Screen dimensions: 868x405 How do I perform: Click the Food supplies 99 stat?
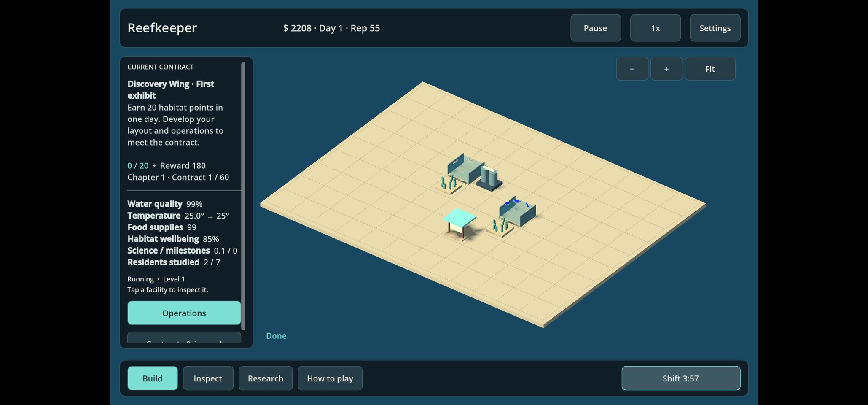point(162,227)
